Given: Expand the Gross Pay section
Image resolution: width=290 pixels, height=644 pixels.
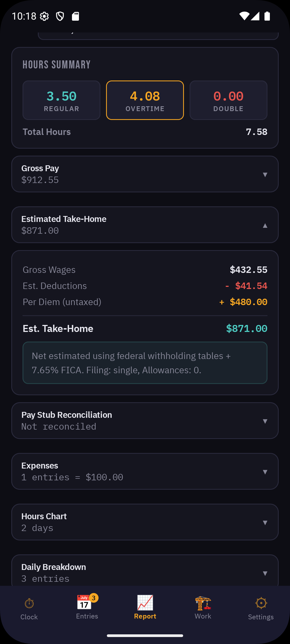Looking at the screenshot, I should 145,174.
